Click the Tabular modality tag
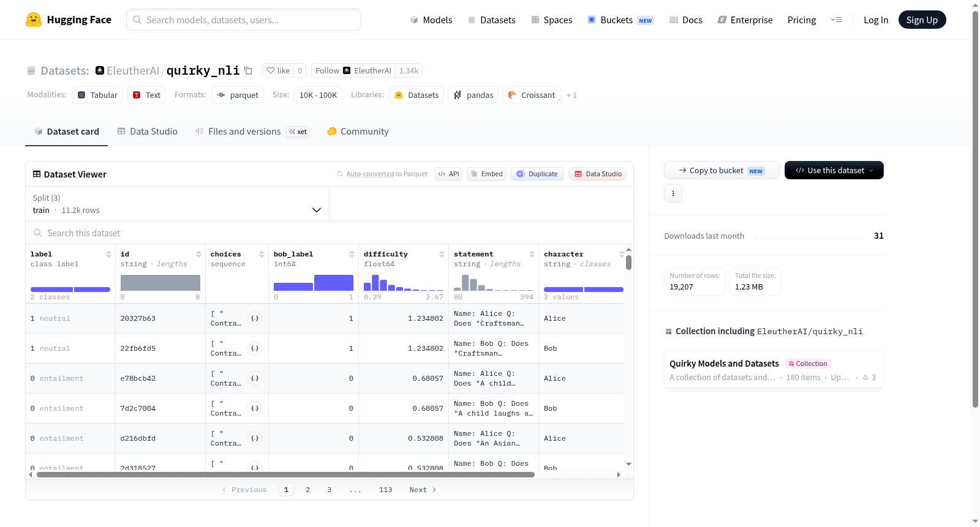 (97, 95)
